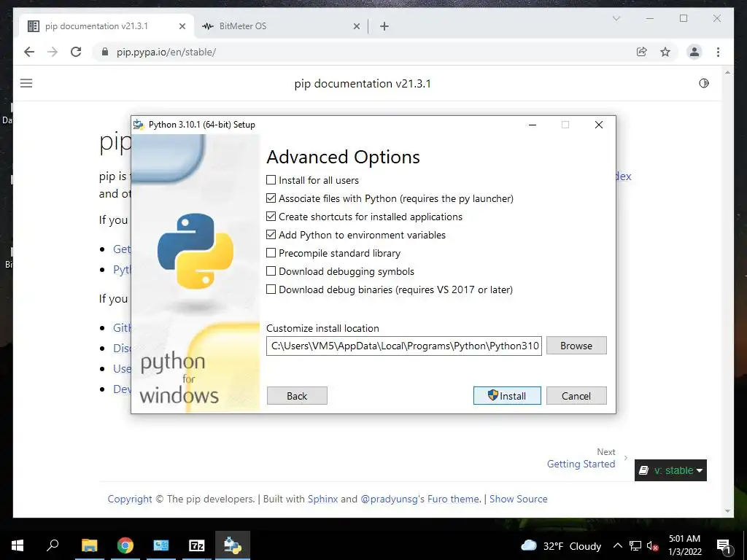The image size is (747, 560).
Task: Open File Explorer from taskbar
Action: pyautogui.click(x=89, y=545)
